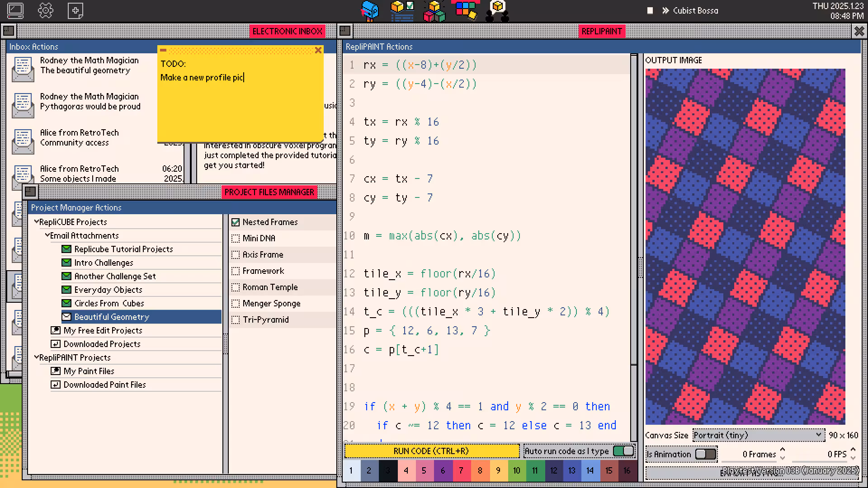Enable the Is Animation toggle
Image resolution: width=868 pixels, height=488 pixels.
tap(706, 454)
